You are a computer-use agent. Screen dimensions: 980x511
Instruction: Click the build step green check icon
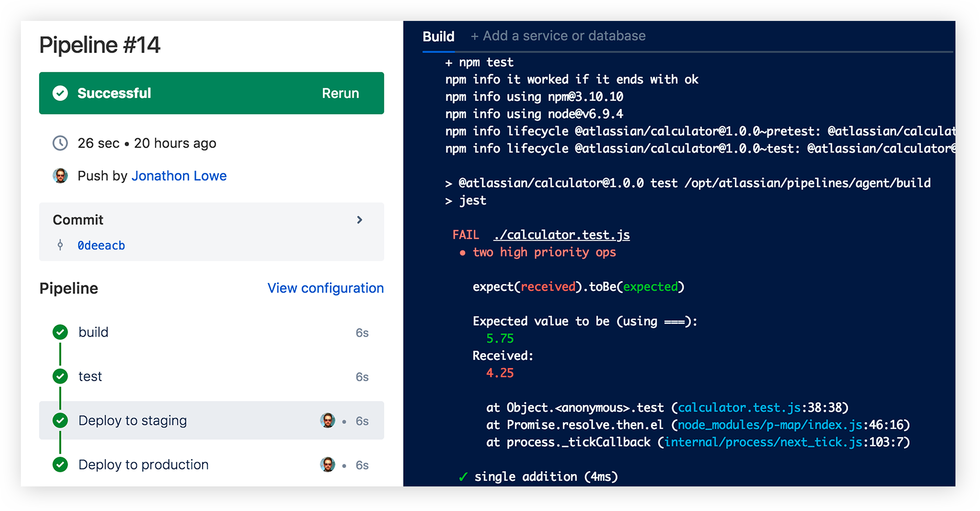click(60, 332)
